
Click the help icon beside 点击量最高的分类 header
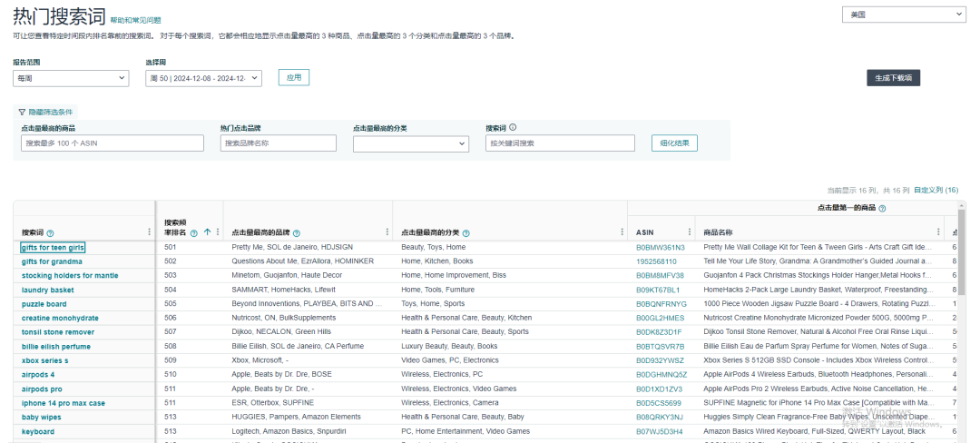466,232
